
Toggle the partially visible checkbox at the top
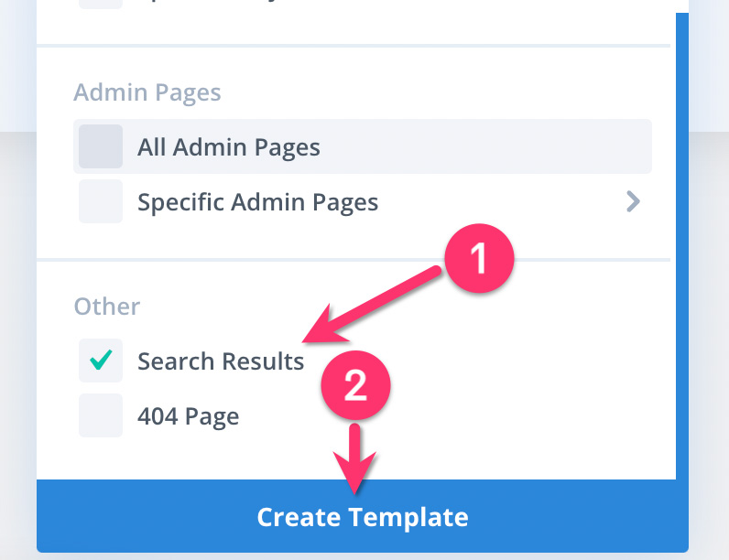pyautogui.click(x=101, y=5)
